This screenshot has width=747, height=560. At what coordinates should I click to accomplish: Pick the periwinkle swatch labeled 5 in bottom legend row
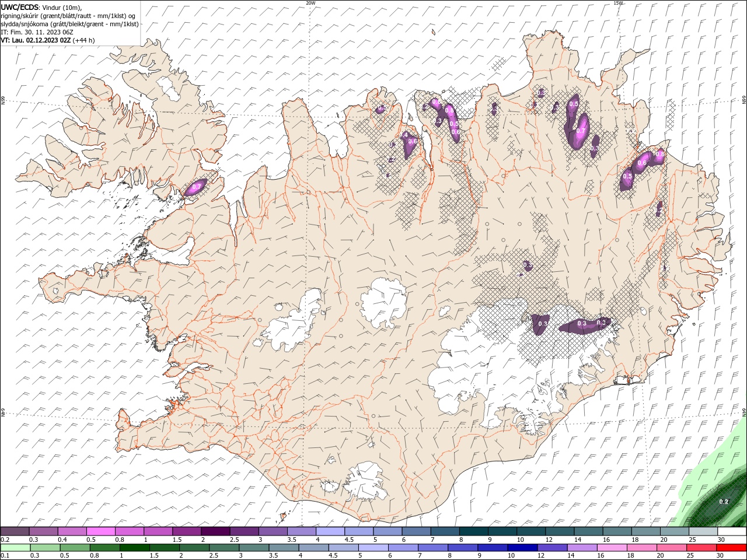click(373, 548)
